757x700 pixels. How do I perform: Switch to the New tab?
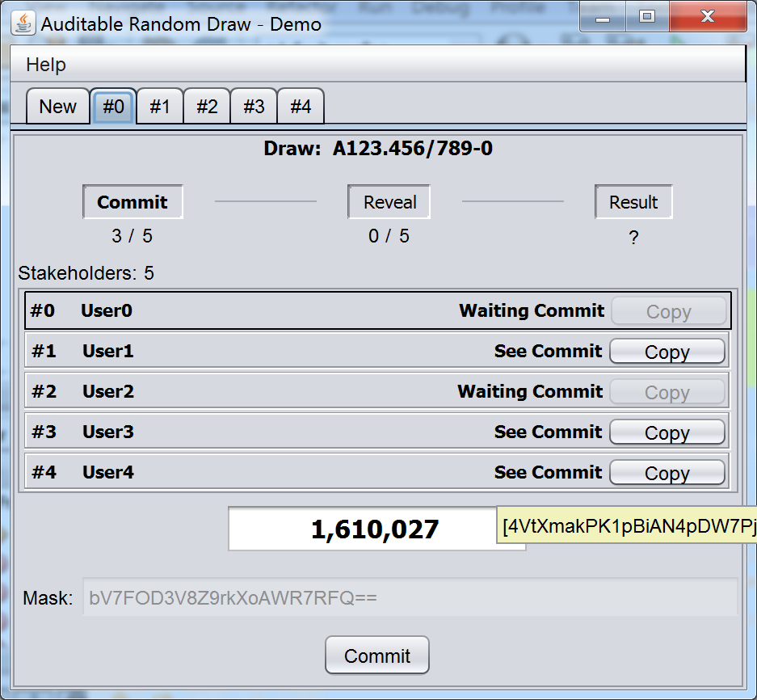[x=57, y=106]
